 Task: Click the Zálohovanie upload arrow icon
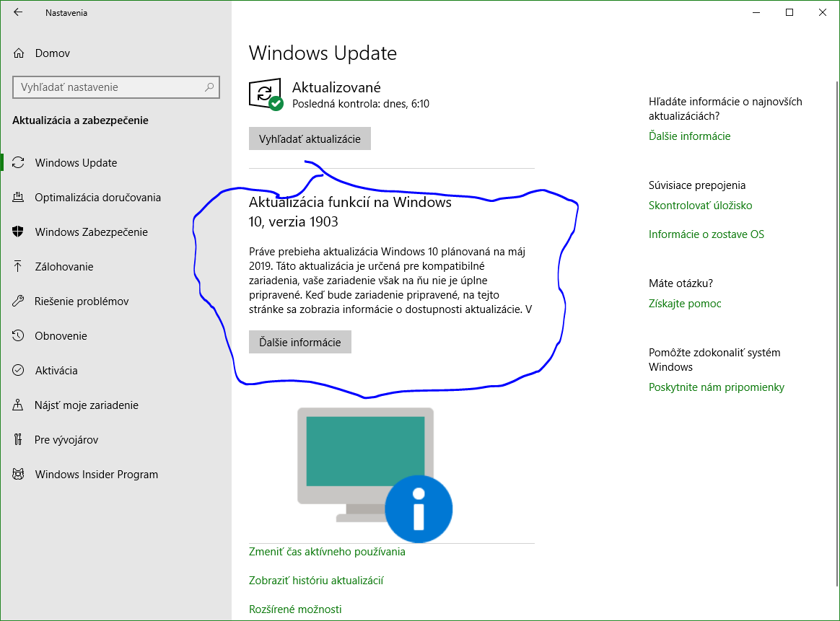[18, 266]
